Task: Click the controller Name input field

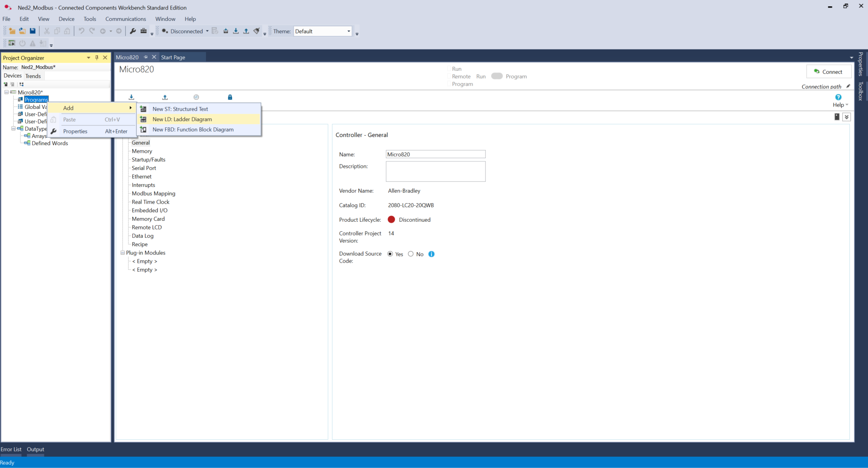Action: pyautogui.click(x=435, y=154)
